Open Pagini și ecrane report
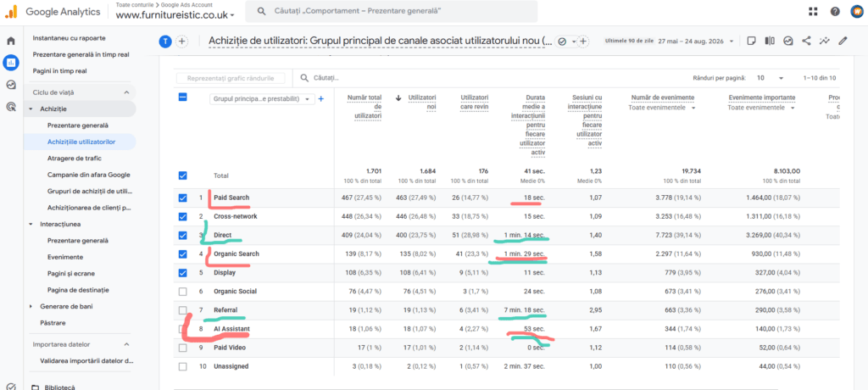 (x=72, y=273)
